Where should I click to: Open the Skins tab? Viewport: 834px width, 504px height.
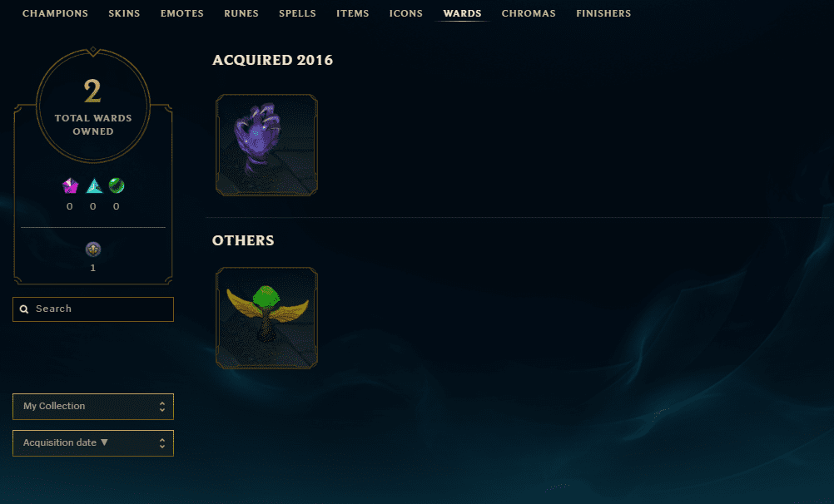coord(125,13)
